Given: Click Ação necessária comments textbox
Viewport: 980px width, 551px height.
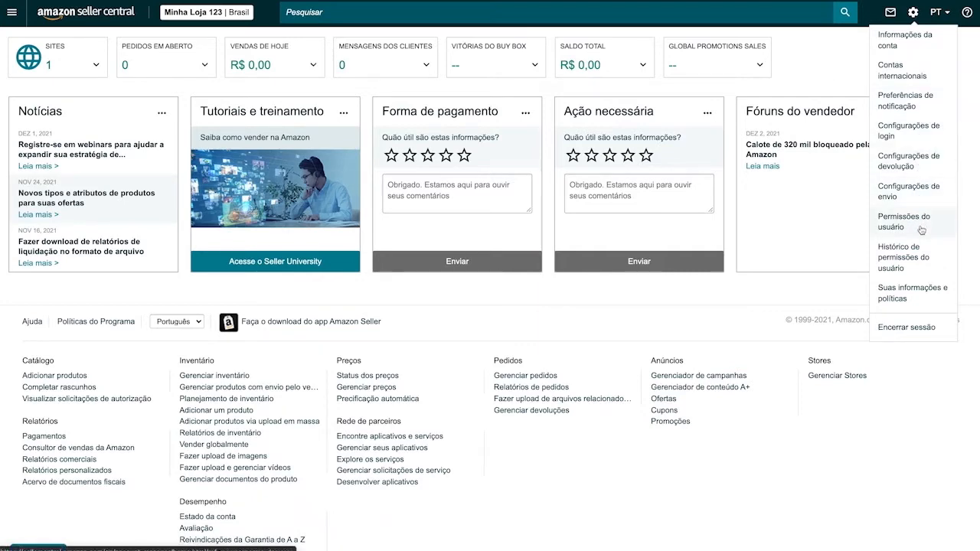Looking at the screenshot, I should click(x=639, y=193).
